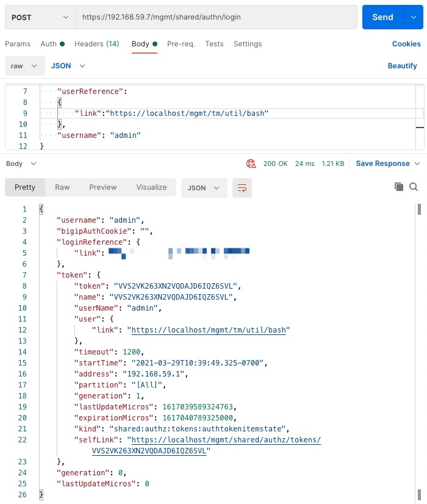The image size is (427, 504).
Task: Change the JSON request body language dropdown
Action: (x=68, y=66)
